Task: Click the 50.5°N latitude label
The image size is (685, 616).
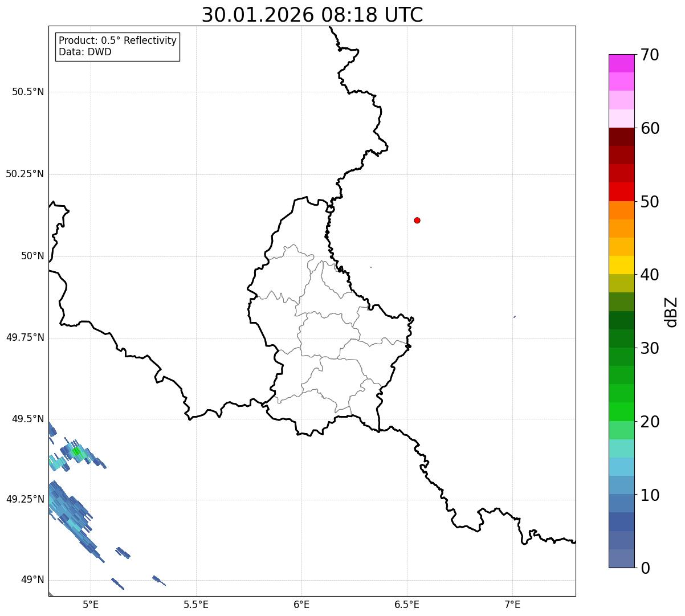Action: 28,92
